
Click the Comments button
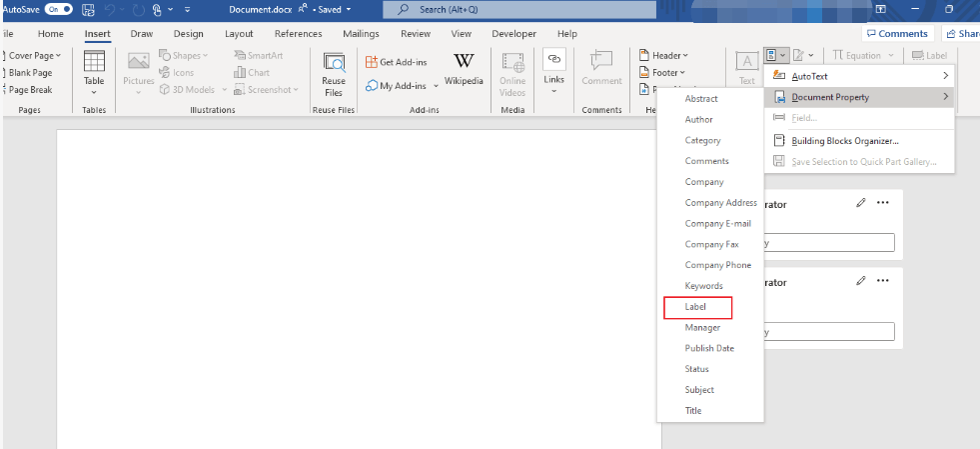tap(897, 34)
